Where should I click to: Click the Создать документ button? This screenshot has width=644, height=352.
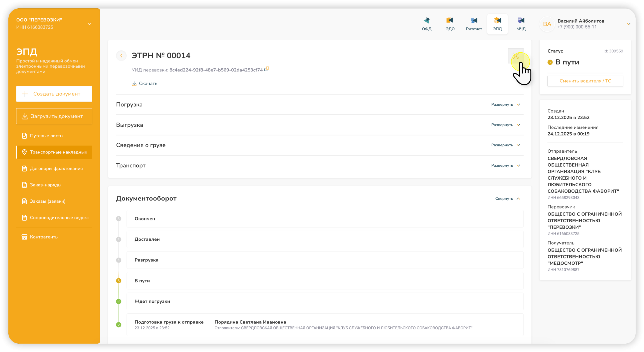point(54,94)
